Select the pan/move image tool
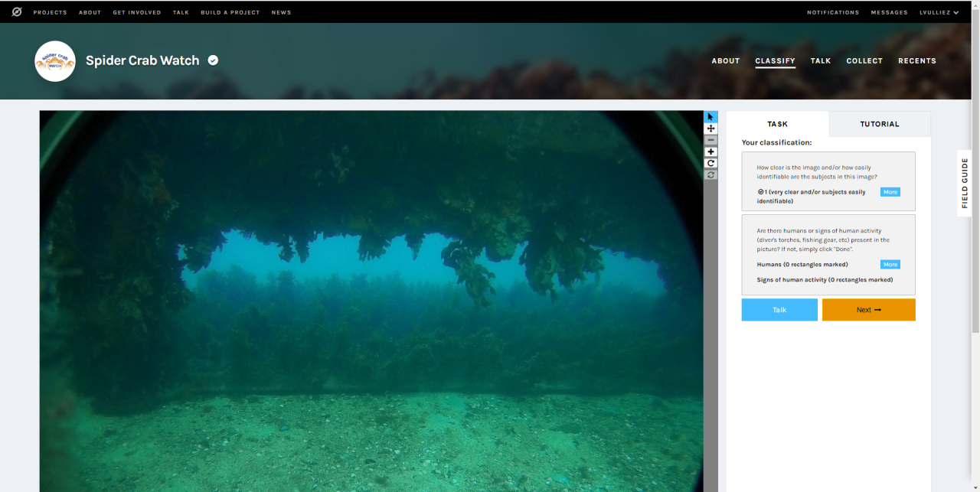980x492 pixels. tap(710, 129)
